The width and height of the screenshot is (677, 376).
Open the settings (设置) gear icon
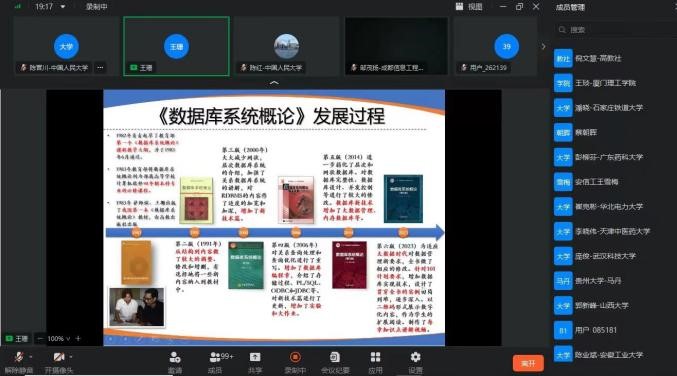coord(415,357)
